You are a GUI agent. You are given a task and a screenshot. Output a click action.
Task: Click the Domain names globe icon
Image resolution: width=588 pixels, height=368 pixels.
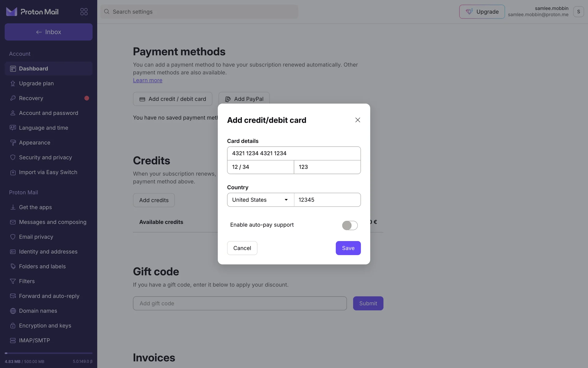click(x=13, y=311)
